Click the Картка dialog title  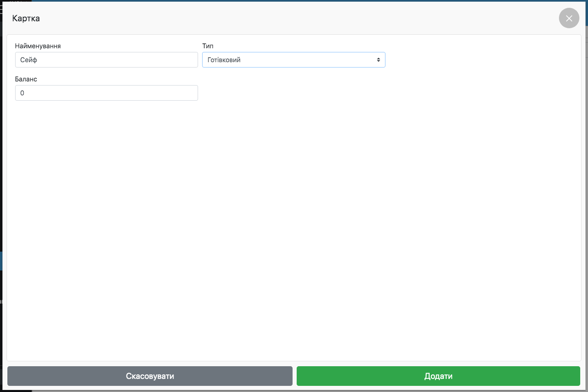click(26, 18)
